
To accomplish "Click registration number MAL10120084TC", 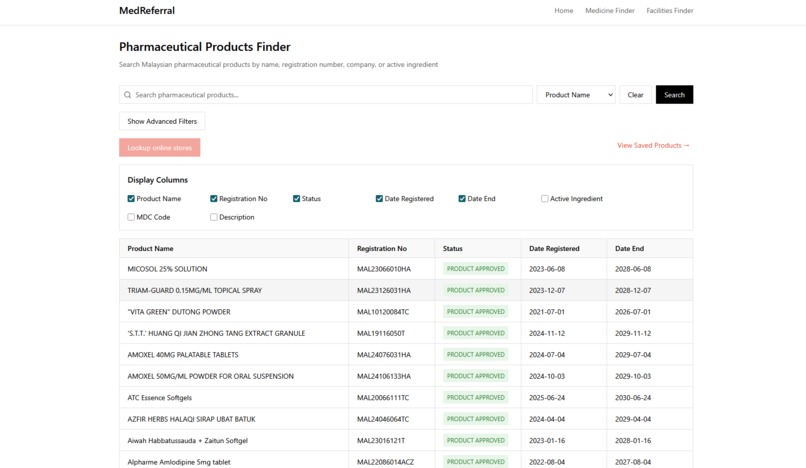I will 383,312.
